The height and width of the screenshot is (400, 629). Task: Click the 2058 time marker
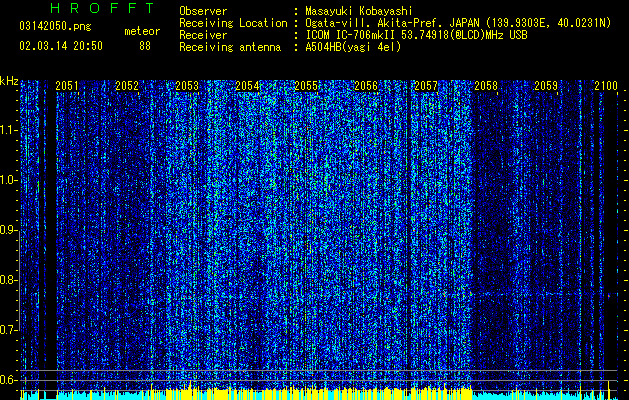pyautogui.click(x=486, y=86)
